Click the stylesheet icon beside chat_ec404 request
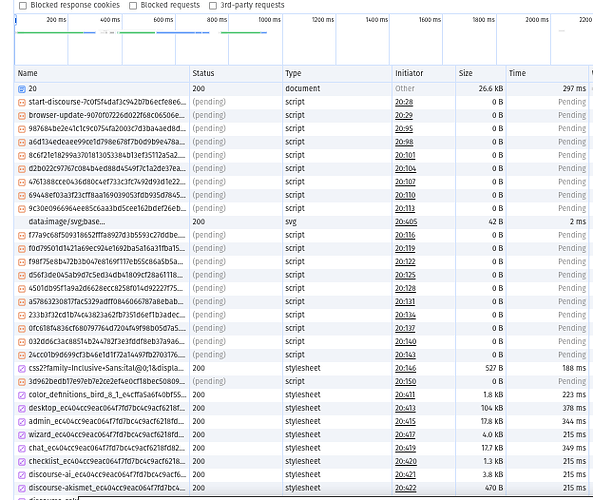This screenshot has height=500, width=593. 22,448
